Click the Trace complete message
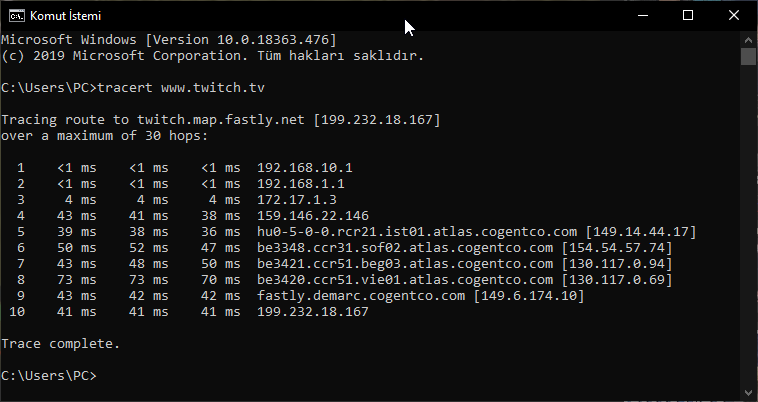758x402 pixels. [x=60, y=344]
